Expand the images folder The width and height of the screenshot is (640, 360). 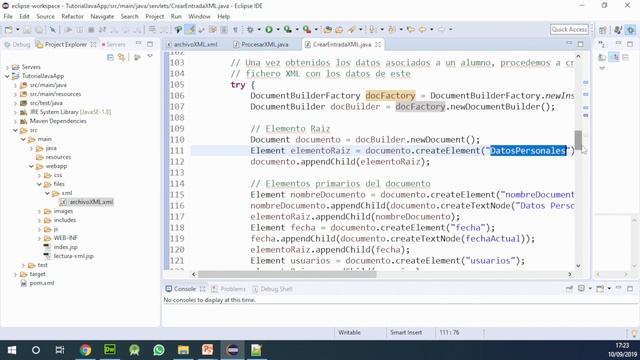click(40, 211)
